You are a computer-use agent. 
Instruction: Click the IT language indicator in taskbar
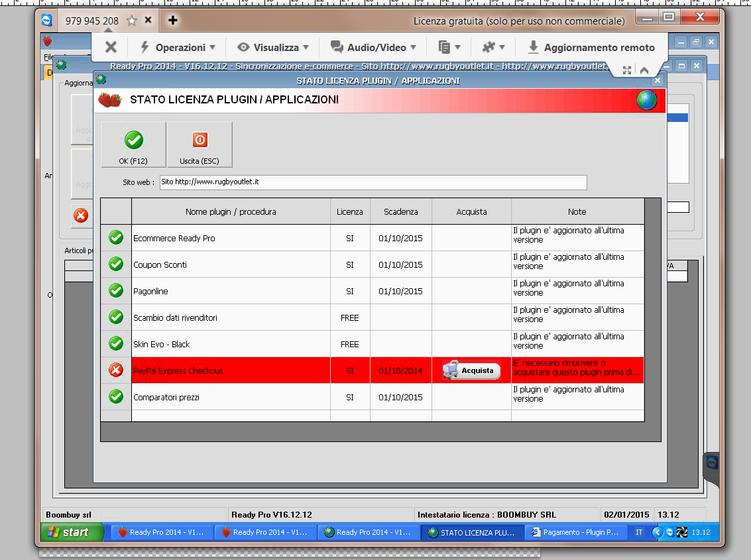(639, 532)
